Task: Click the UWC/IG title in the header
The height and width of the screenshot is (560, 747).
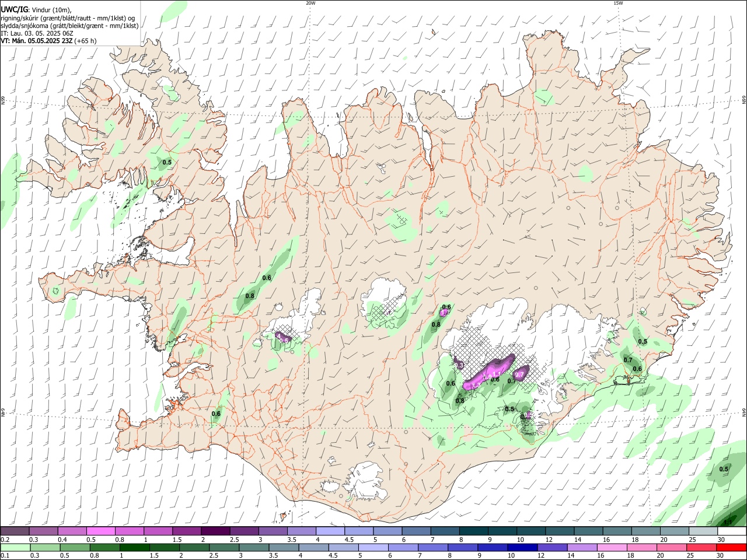Action: tap(14, 9)
